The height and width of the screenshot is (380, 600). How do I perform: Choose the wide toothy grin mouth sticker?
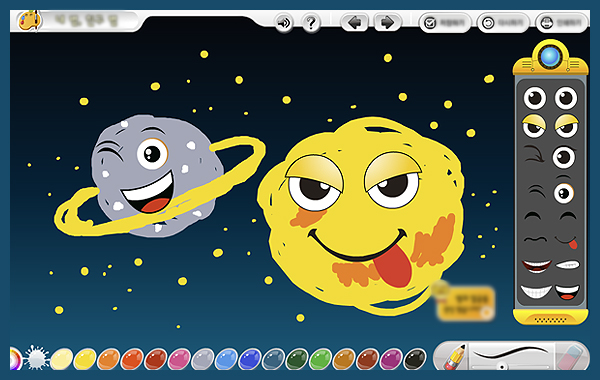coord(536,292)
